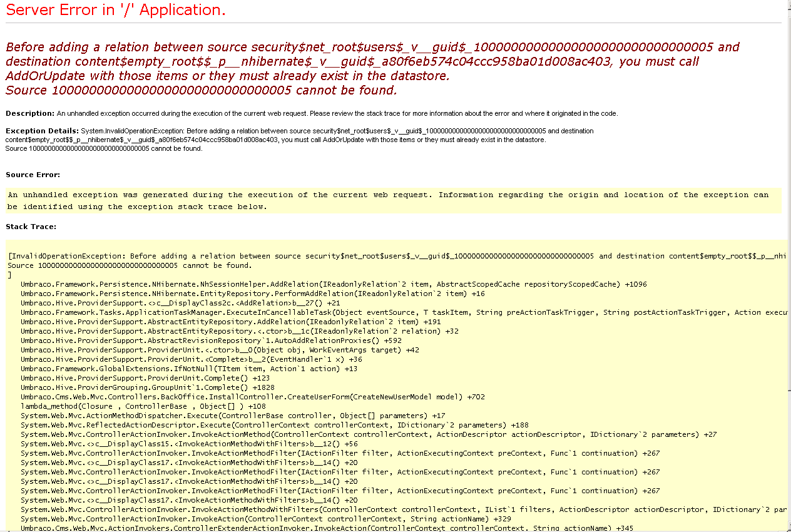Click the lambda_method(Closure...) +108 line
Viewport: 791px width, 532px height.
[143, 406]
